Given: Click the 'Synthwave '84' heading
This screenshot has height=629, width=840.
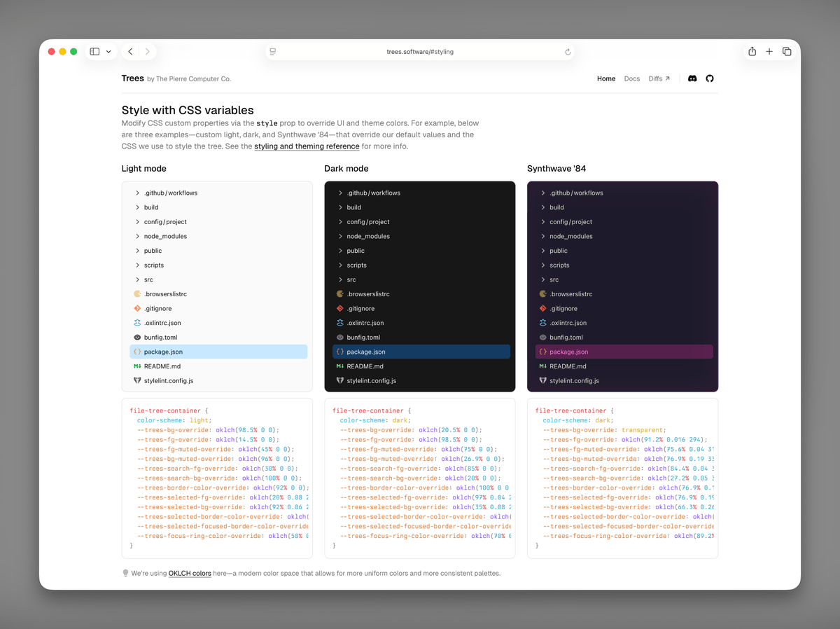Looking at the screenshot, I should tap(556, 168).
